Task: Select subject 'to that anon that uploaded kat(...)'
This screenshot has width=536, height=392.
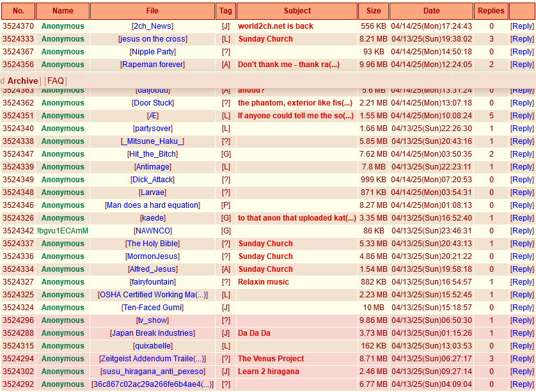Action: 297,218
